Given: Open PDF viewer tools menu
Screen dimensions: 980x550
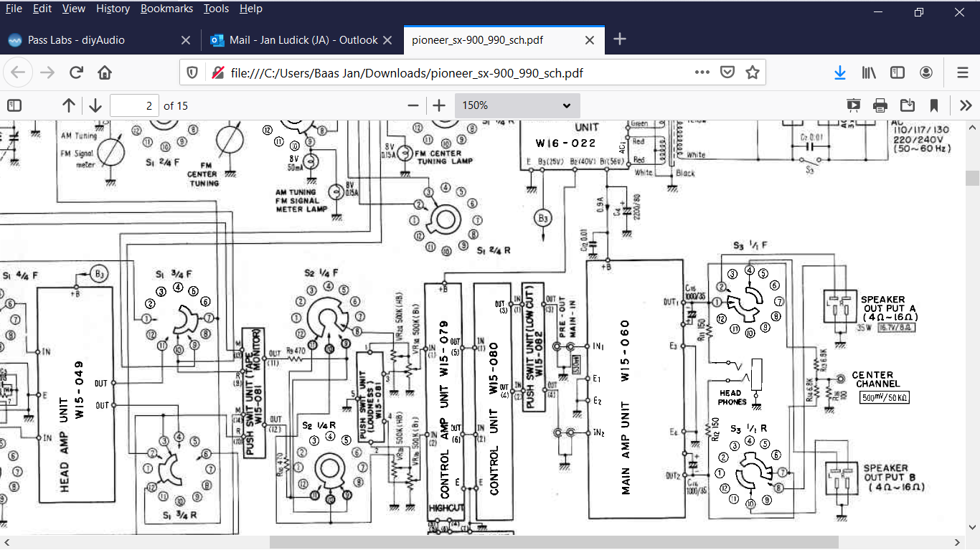Looking at the screenshot, I should point(966,105).
